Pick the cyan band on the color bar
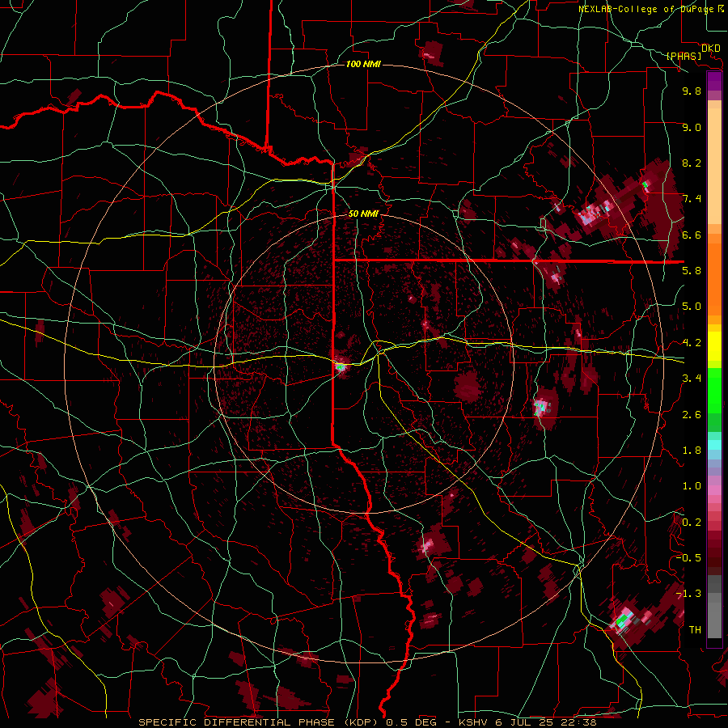Viewport: 728px width, 728px height. 714,445
